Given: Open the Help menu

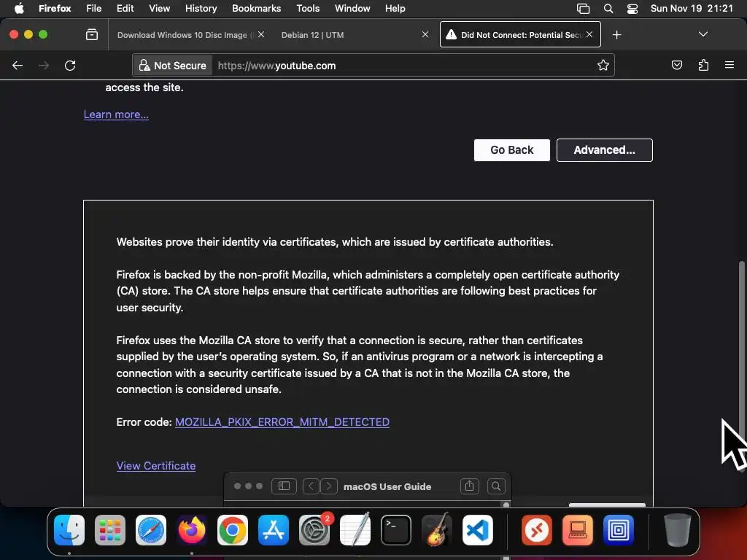Looking at the screenshot, I should pyautogui.click(x=395, y=8).
